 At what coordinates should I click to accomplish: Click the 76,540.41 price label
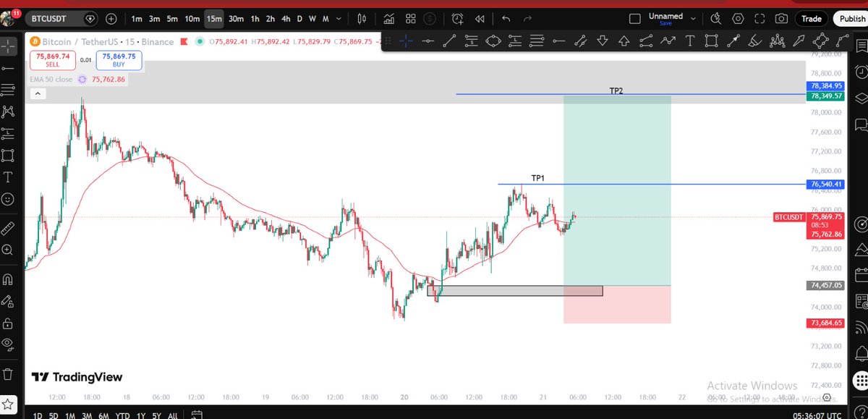(825, 185)
